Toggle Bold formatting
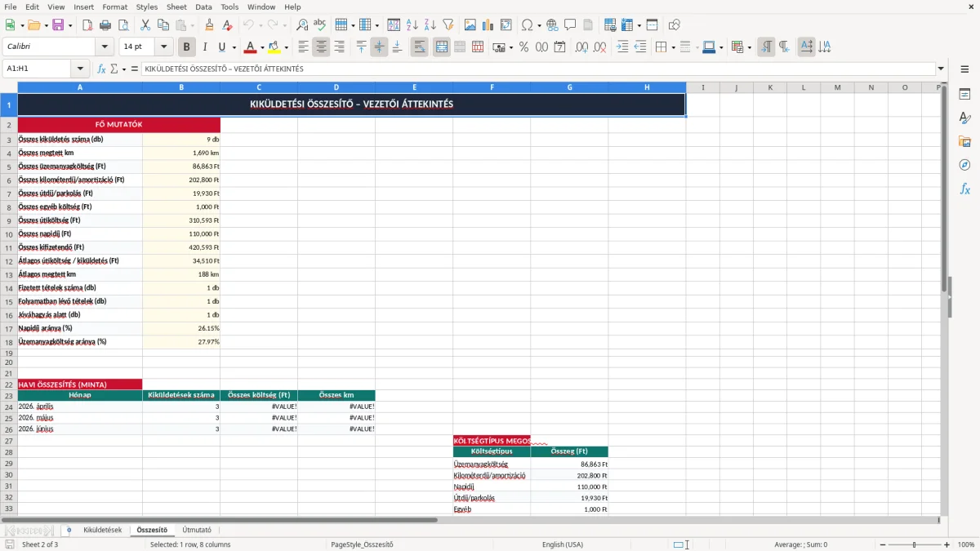Image resolution: width=980 pixels, height=551 pixels. click(187, 47)
